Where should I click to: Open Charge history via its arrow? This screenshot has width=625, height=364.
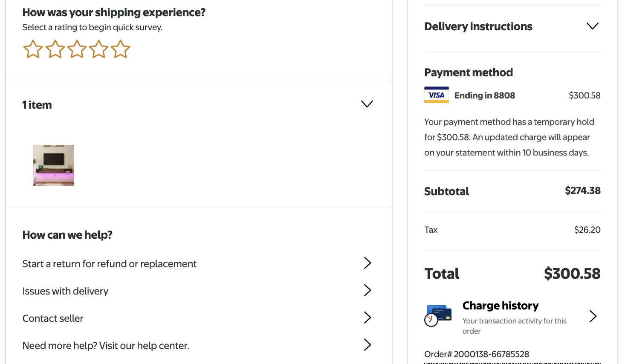click(593, 316)
